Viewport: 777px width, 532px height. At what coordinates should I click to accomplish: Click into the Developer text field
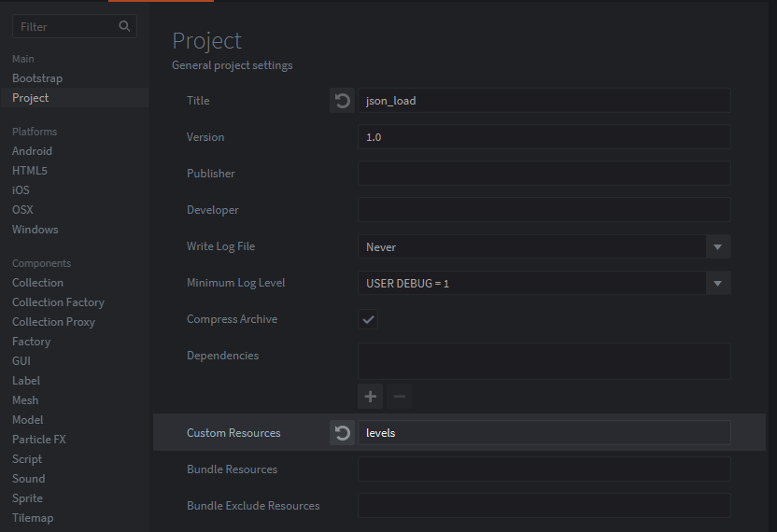click(544, 210)
